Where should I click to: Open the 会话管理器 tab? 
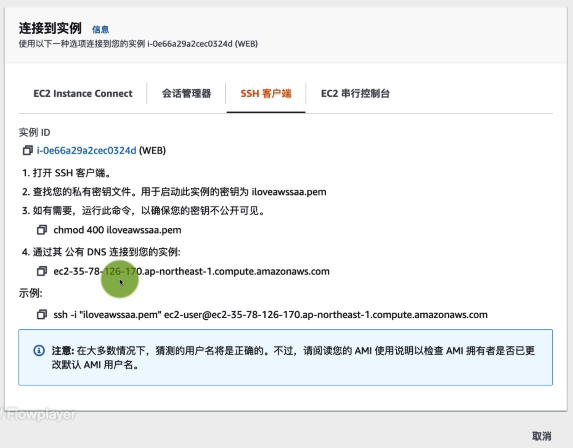(186, 94)
